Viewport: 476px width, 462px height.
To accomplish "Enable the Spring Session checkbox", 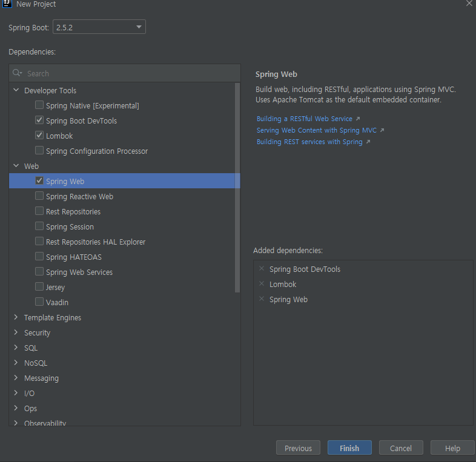I will point(39,226).
